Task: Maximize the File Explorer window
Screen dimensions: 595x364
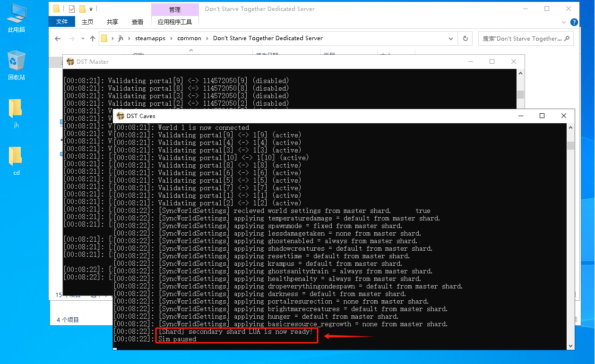Action: [x=547, y=8]
